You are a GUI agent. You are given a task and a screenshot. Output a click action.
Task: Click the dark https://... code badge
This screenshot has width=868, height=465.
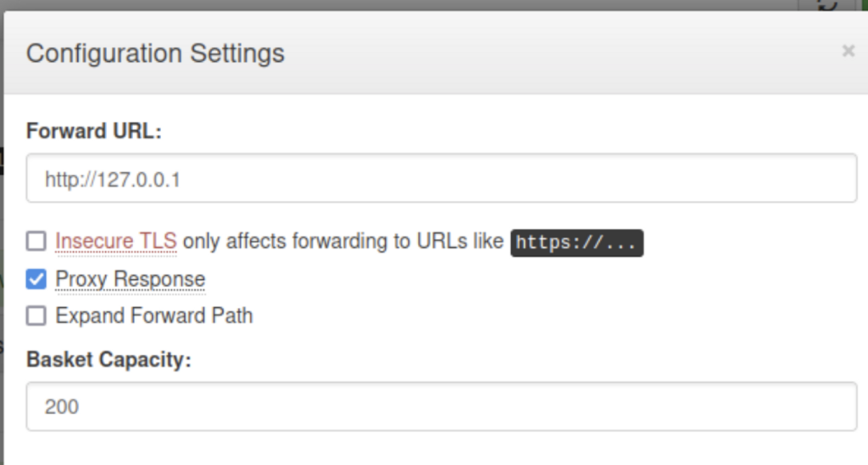pyautogui.click(x=576, y=243)
